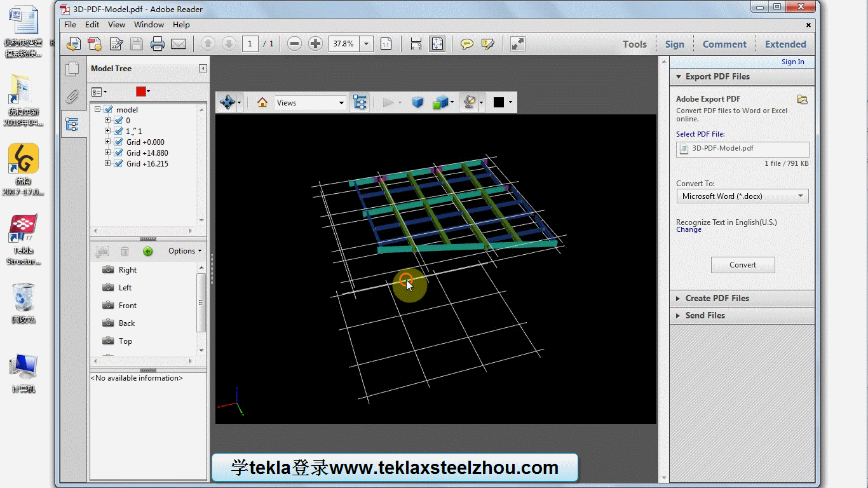The width and height of the screenshot is (868, 488).
Task: Open the Convert To format dropdown
Action: click(742, 196)
